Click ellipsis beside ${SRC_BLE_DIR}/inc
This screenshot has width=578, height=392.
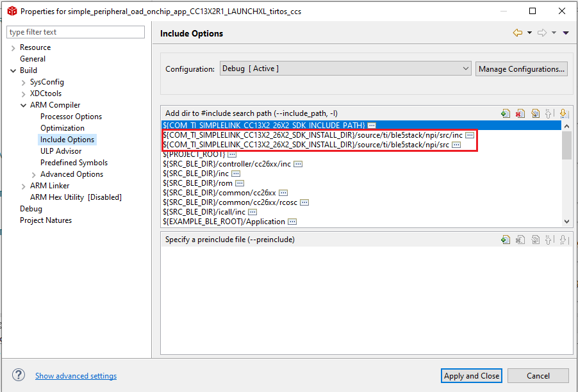[x=236, y=174]
